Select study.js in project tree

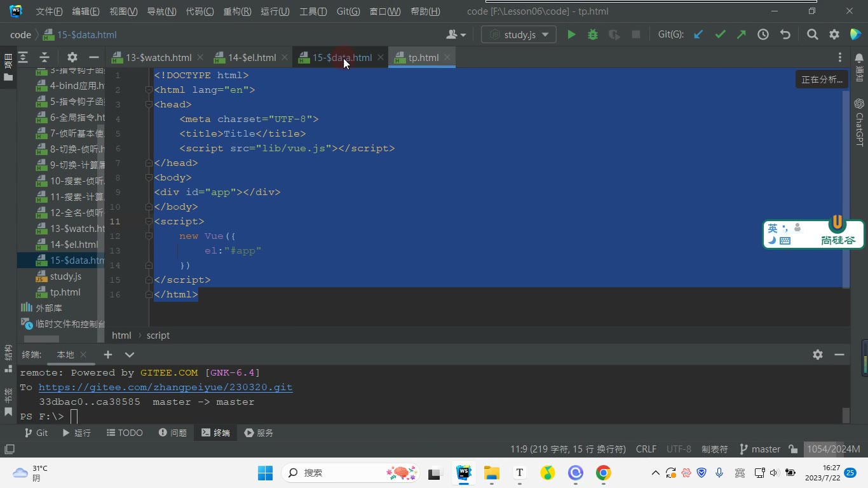tap(65, 276)
